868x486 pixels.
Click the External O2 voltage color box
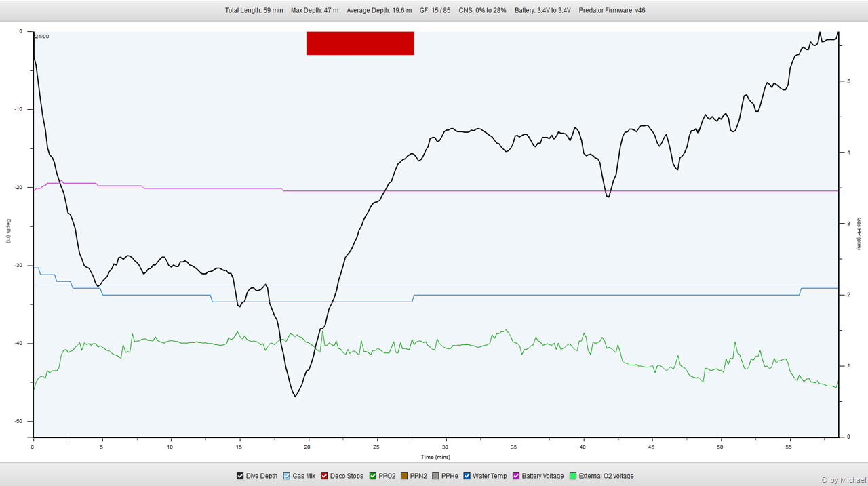(573, 476)
